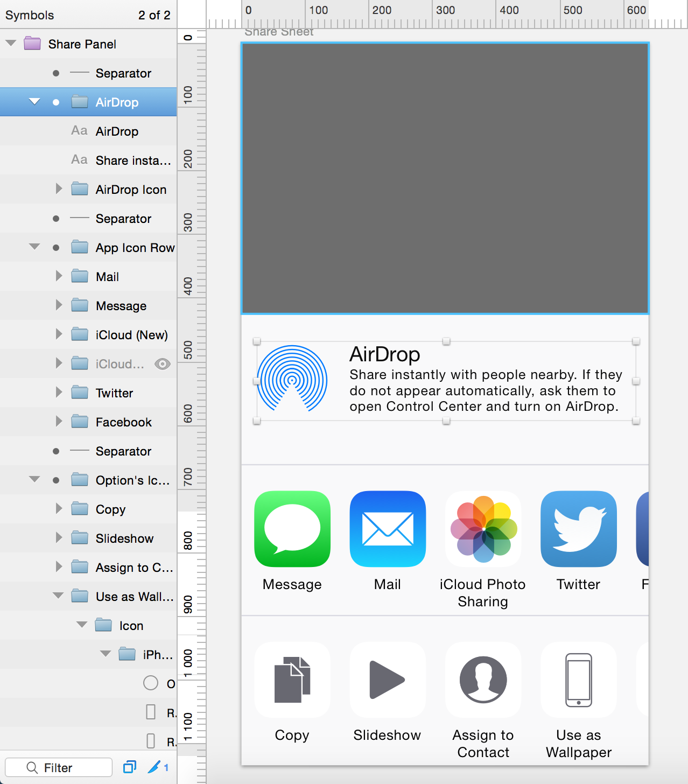Collapse the App Icon Row group
The height and width of the screenshot is (784, 688).
[34, 247]
